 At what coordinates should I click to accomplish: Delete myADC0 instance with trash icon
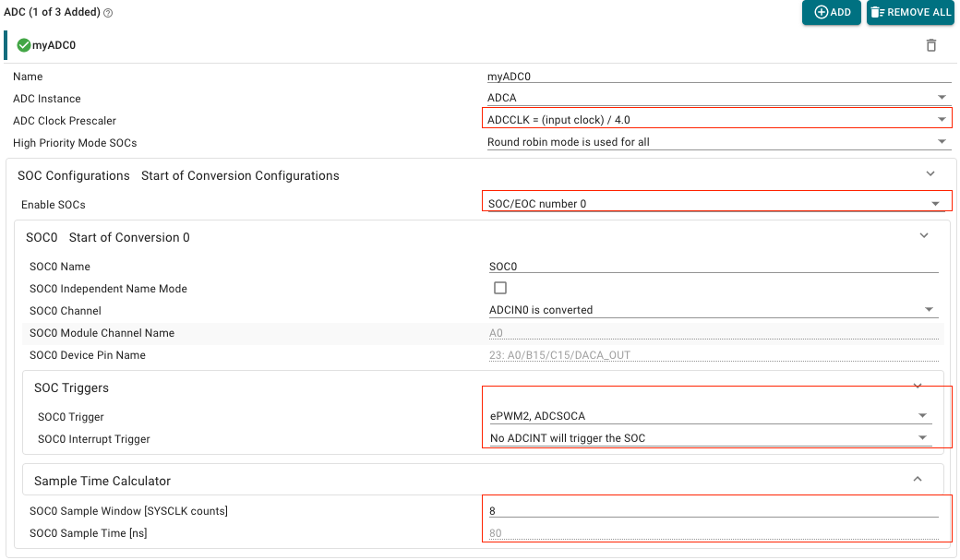coord(931,45)
